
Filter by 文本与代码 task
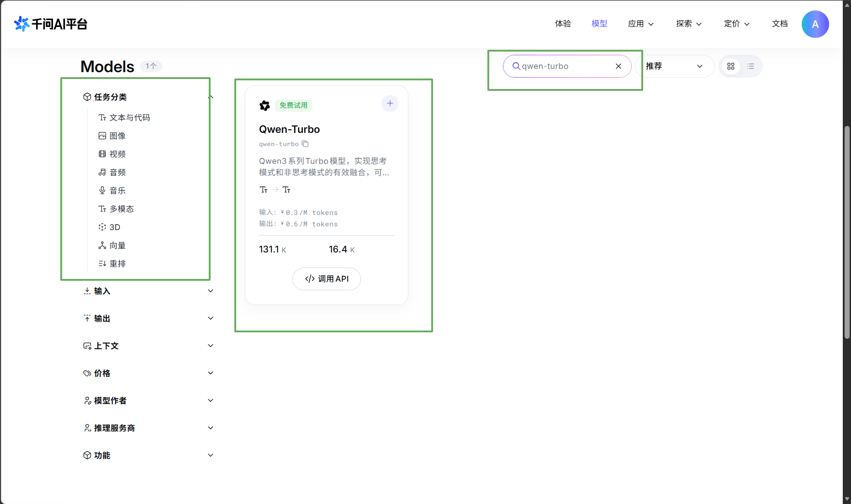tap(124, 117)
